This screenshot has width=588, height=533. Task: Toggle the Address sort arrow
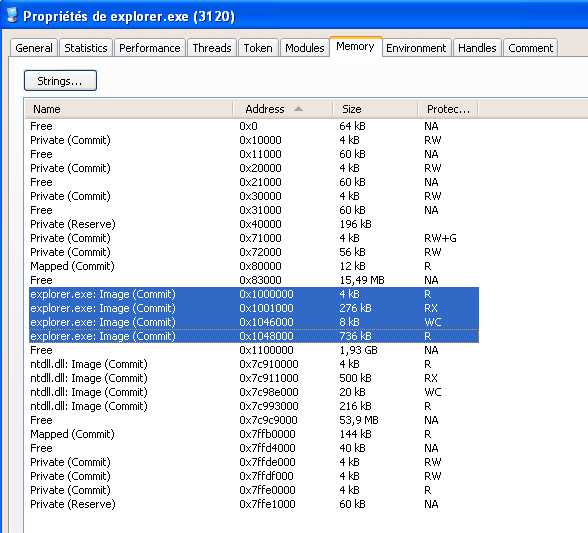298,109
